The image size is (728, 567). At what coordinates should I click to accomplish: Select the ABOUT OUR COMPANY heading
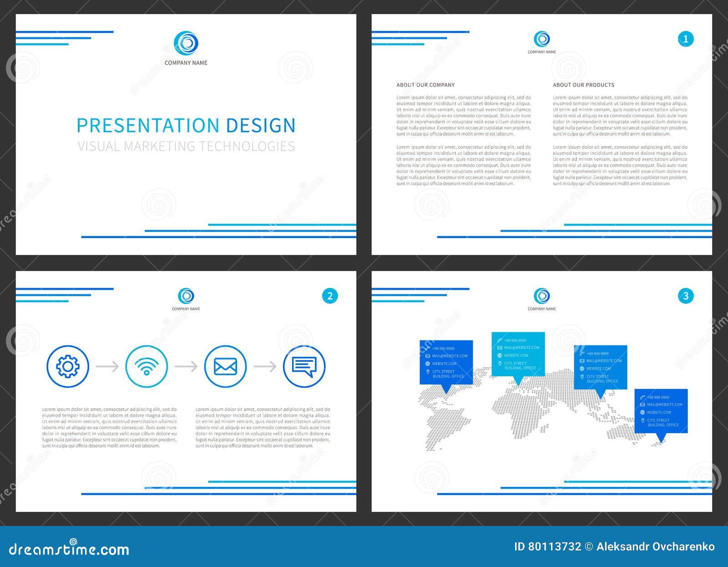[425, 85]
